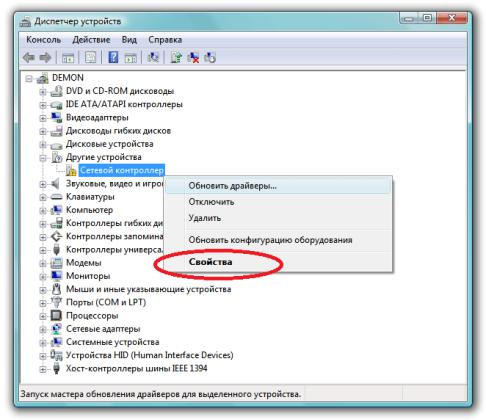486x420 pixels.
Task: Collapse the DEMON root node
Action: pos(29,79)
